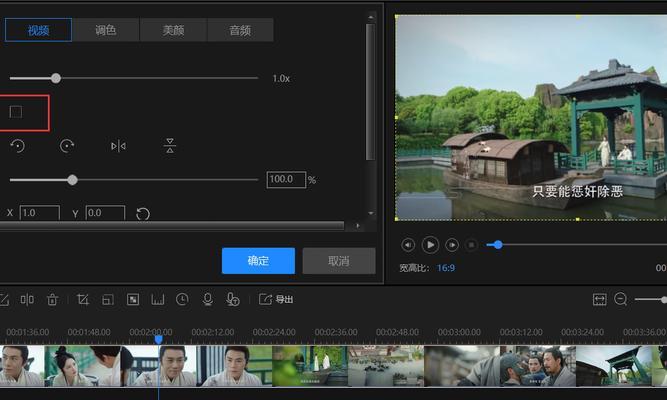The image size is (667, 400).
Task: Select the pavilion roof clip thumbnail
Action: 614,366
